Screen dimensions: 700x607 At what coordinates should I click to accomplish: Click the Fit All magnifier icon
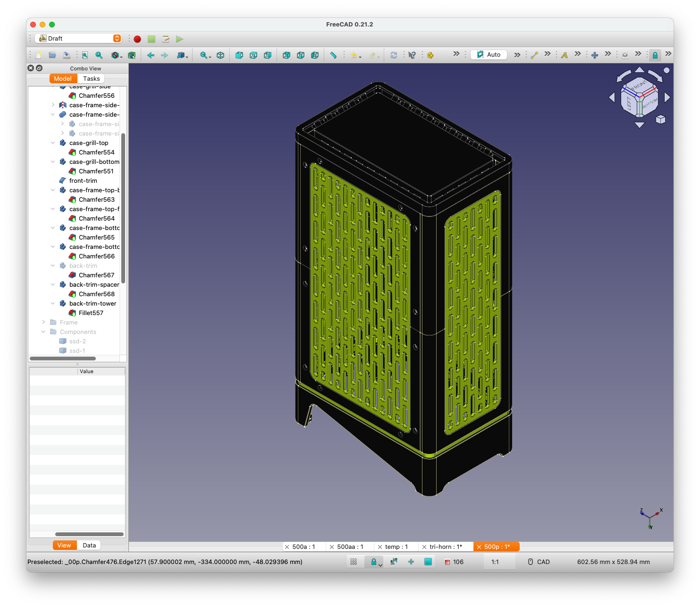(x=85, y=55)
